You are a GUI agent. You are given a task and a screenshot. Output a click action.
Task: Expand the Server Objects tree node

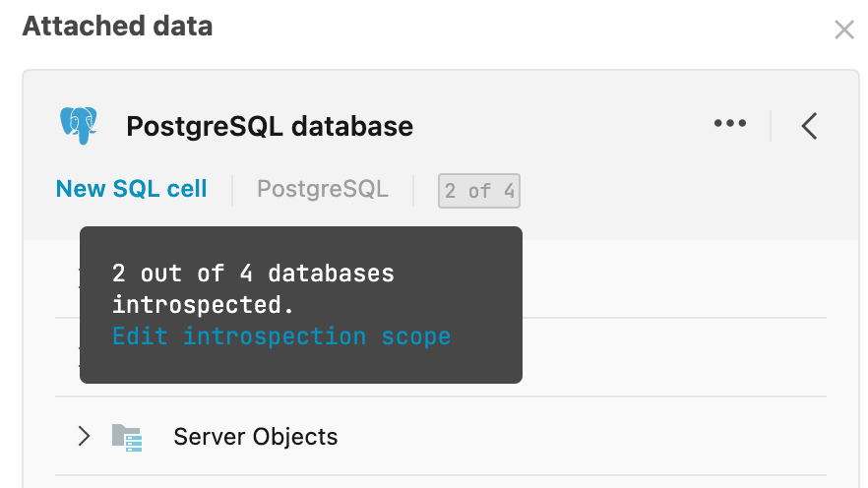point(84,436)
